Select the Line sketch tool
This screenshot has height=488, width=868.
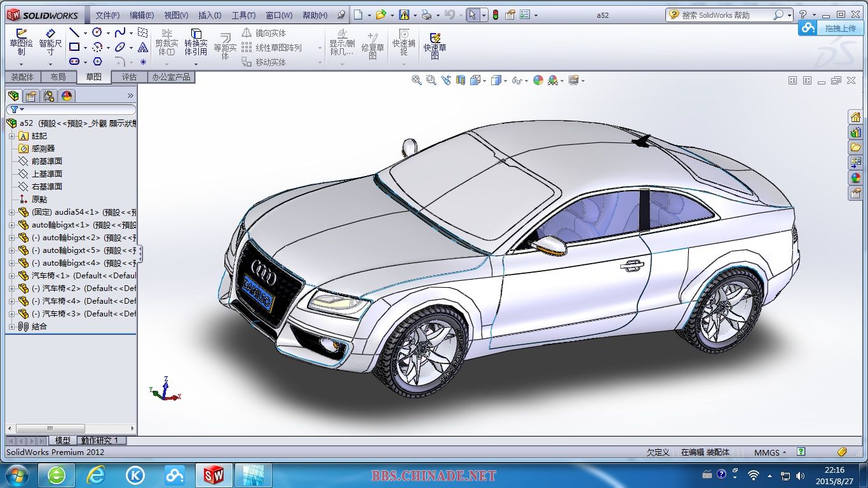pyautogui.click(x=74, y=32)
